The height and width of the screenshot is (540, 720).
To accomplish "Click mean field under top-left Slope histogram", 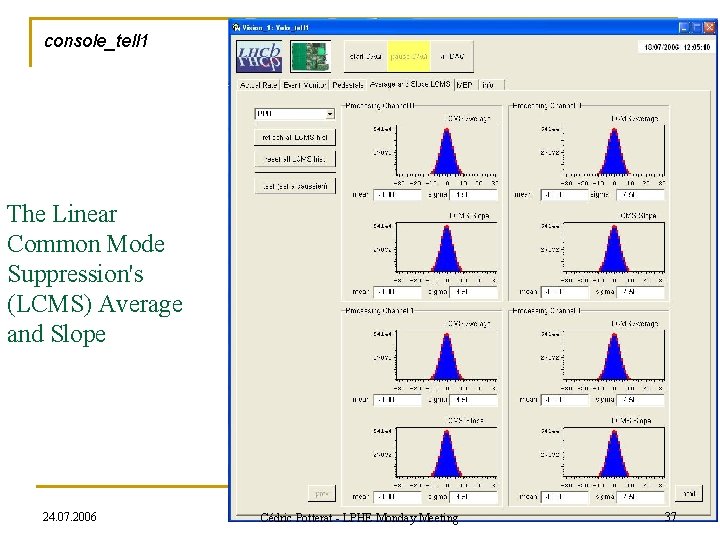I will (x=397, y=292).
